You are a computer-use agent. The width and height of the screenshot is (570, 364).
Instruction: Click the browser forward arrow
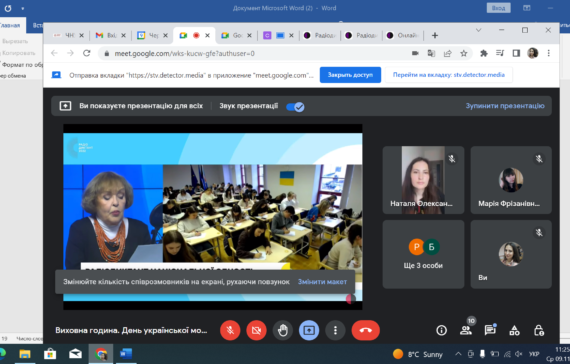(71, 53)
